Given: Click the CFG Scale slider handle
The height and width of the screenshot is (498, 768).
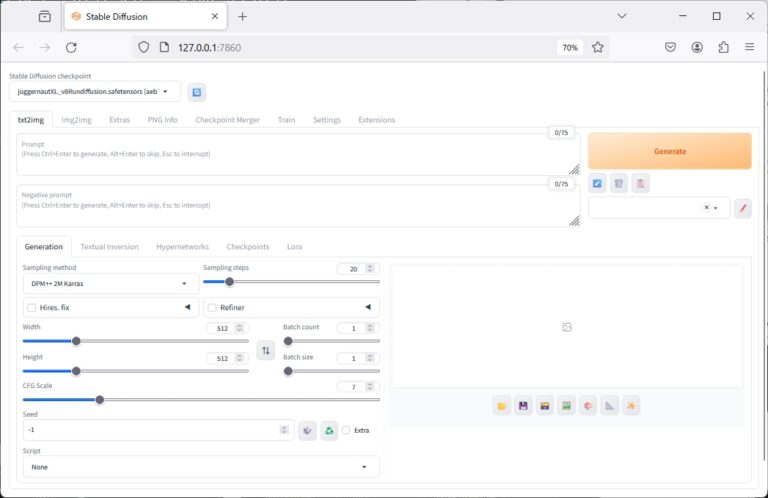Looking at the screenshot, I should (x=100, y=400).
